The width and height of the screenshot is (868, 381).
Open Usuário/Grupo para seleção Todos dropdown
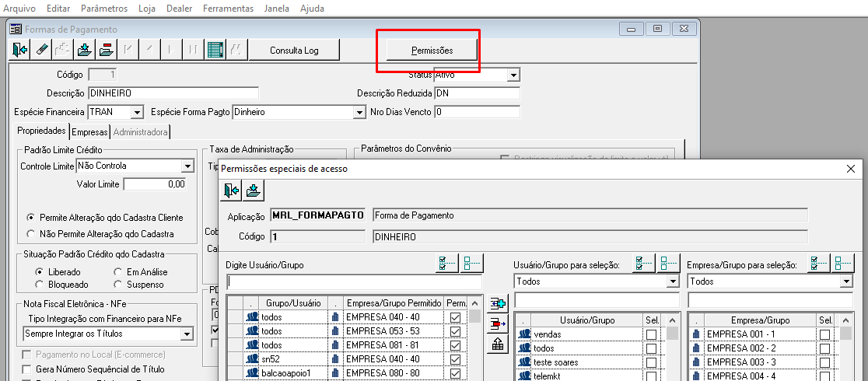click(x=673, y=281)
